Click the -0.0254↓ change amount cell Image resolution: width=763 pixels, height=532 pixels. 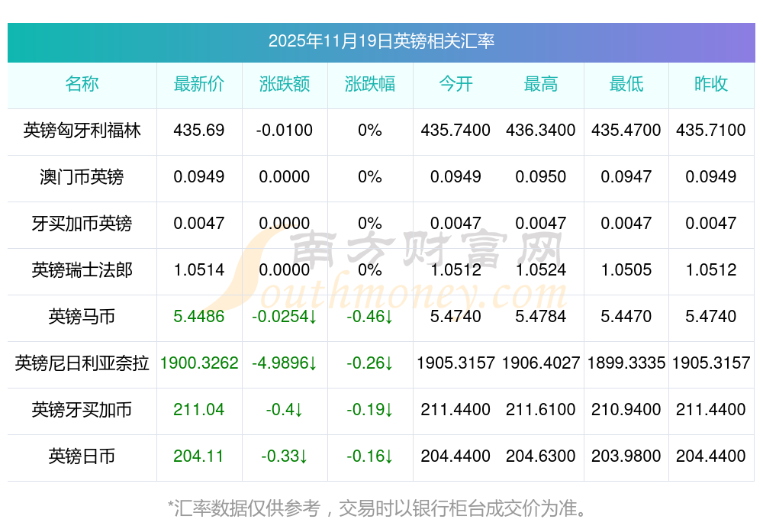(x=285, y=317)
